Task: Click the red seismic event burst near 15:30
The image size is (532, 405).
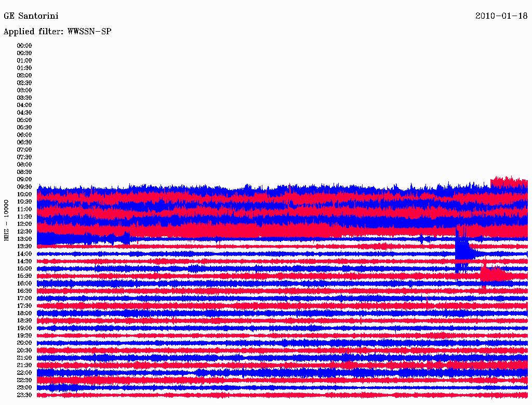Action: pos(495,274)
